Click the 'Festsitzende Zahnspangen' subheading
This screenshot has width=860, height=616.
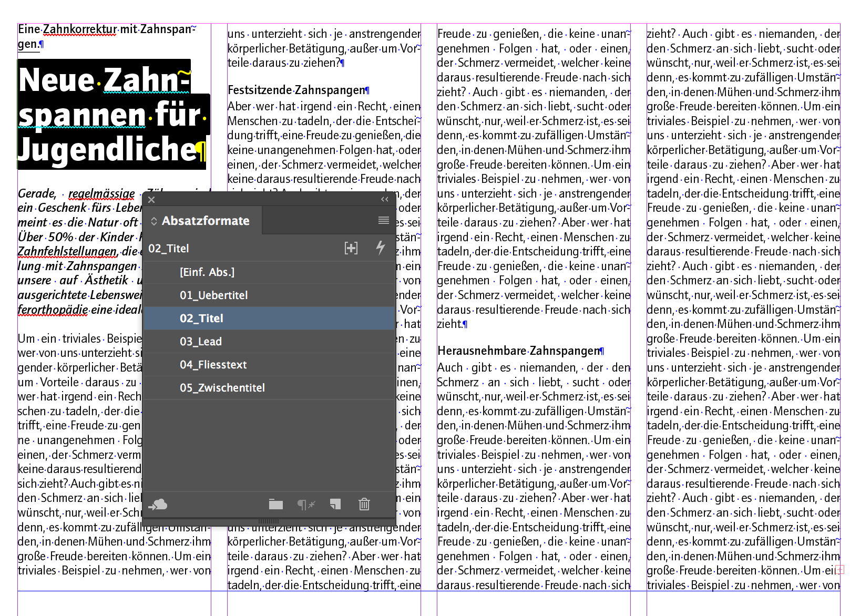pos(296,90)
